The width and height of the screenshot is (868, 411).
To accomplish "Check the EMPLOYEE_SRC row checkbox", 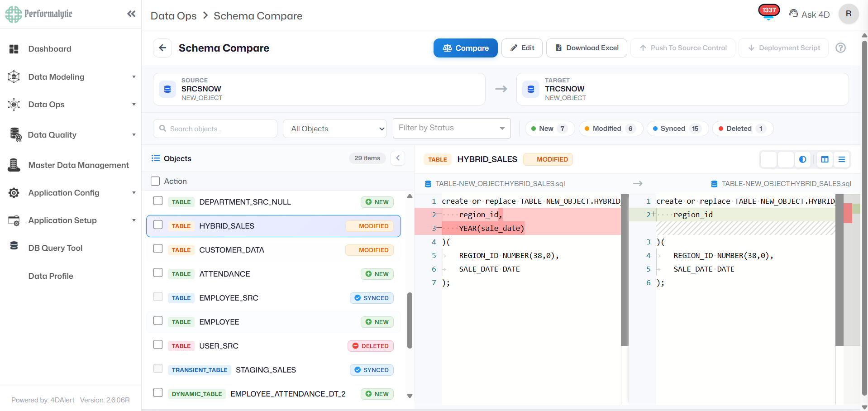I will click(x=158, y=296).
